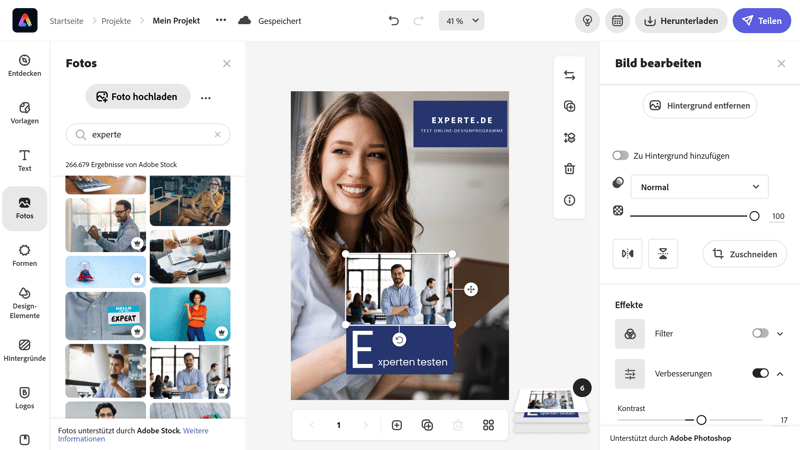Click the trash delete icon in canvas toolbar
The width and height of the screenshot is (800, 450).
tap(569, 169)
